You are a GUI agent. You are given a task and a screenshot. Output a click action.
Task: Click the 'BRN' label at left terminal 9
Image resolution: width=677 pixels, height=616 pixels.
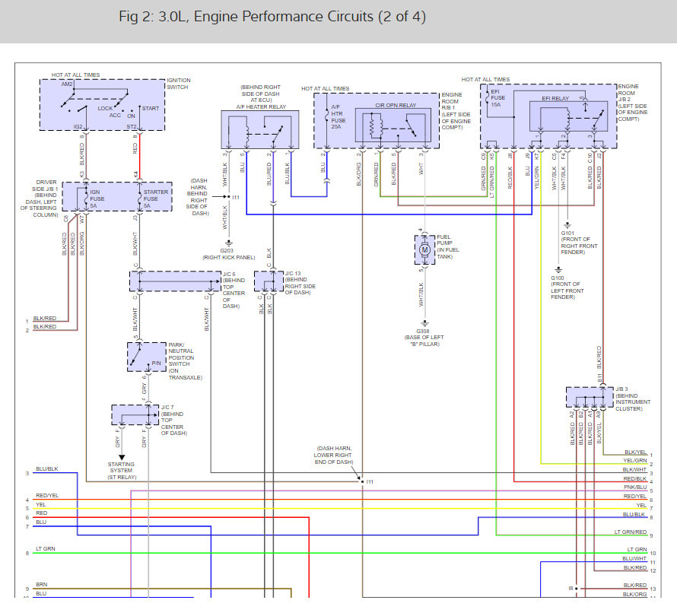tap(41, 585)
